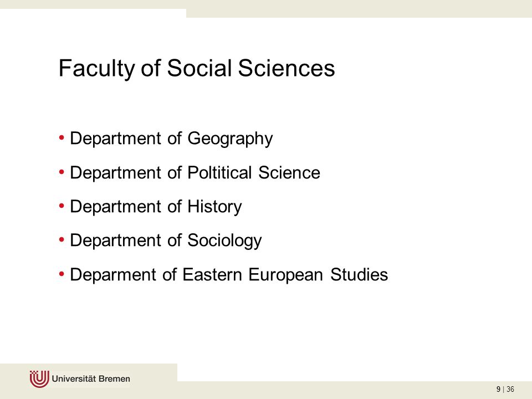This screenshot has width=532, height=399.
Task: Click the total slide count 36
Action: [510, 389]
